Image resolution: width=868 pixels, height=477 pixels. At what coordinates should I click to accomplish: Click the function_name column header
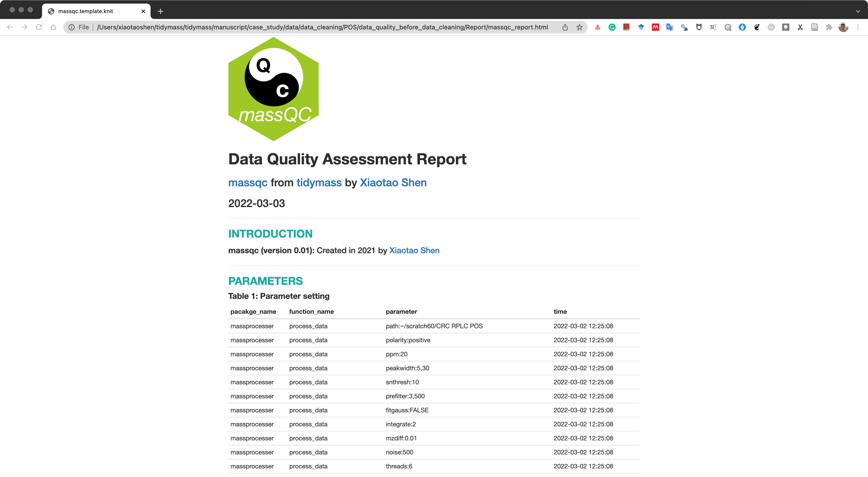[311, 312]
